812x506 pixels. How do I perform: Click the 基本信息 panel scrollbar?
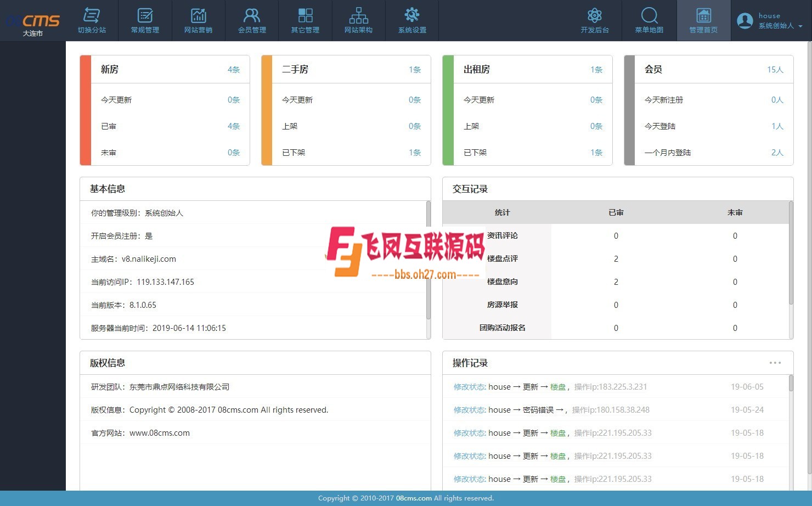click(x=428, y=260)
